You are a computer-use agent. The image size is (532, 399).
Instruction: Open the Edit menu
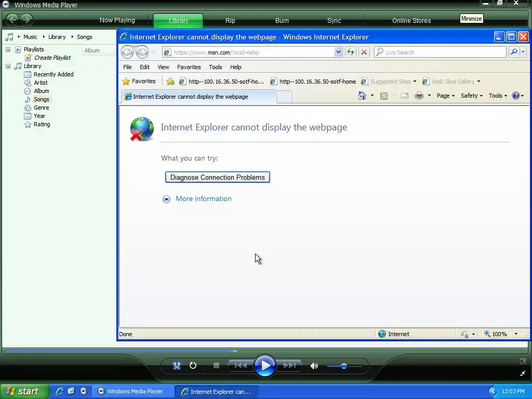pyautogui.click(x=144, y=67)
